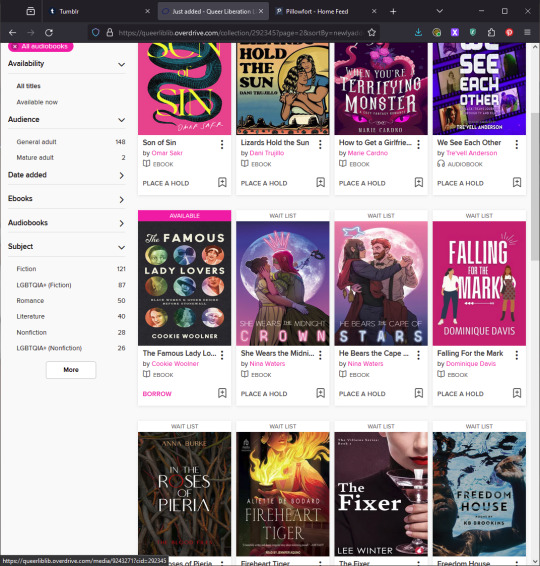Click the tracking protection shield icon

(95, 32)
